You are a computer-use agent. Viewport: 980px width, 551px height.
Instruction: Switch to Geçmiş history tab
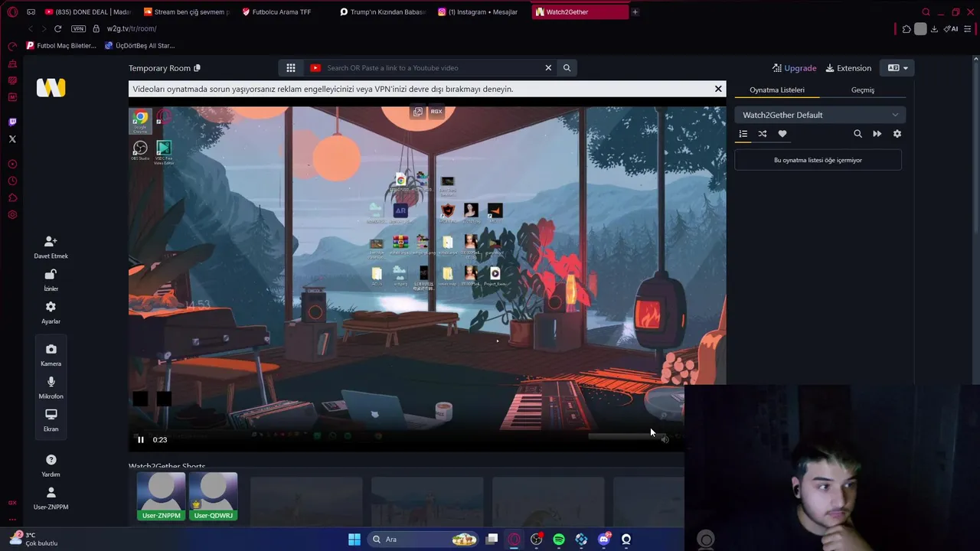pyautogui.click(x=862, y=90)
